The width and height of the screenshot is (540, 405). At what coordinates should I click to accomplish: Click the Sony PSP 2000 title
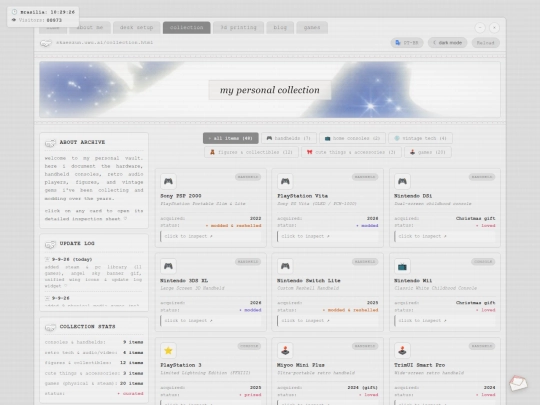(181, 196)
